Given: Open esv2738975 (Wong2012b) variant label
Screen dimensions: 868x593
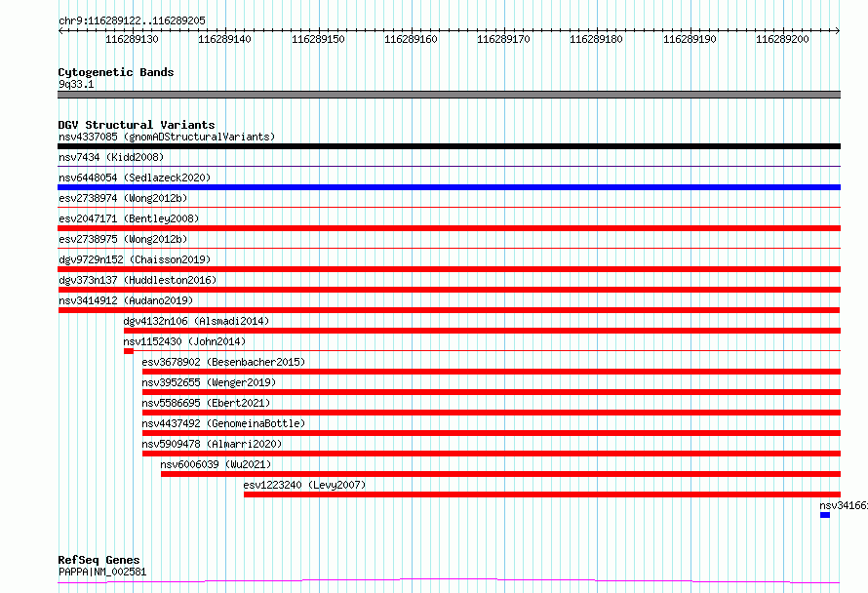Looking at the screenshot, I should pos(123,239).
